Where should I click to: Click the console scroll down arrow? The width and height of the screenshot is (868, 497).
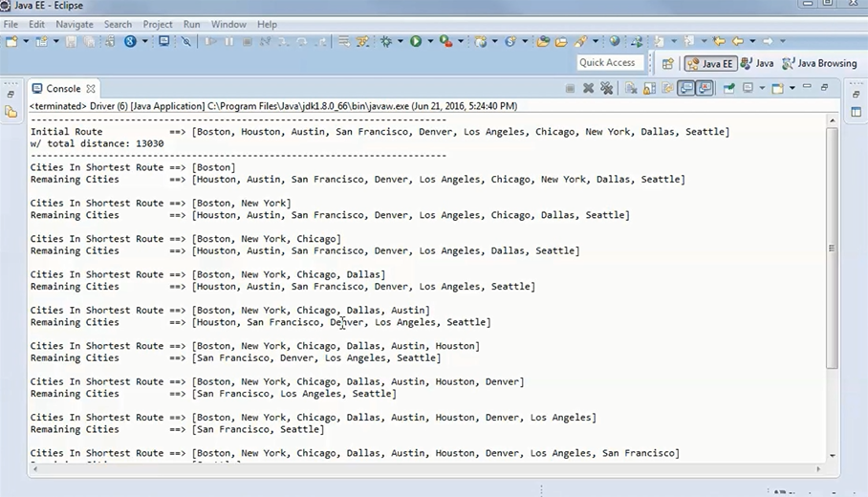point(833,456)
